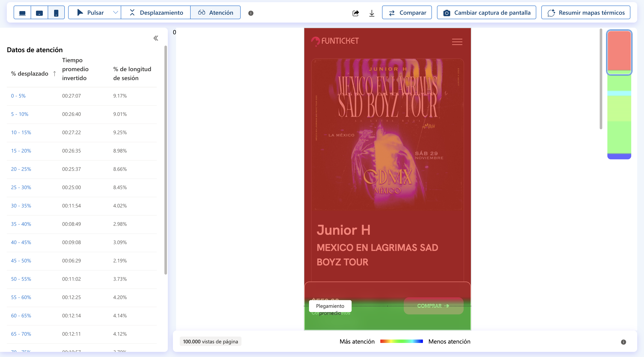
Task: Open the Pulsar dropdown arrow
Action: 115,13
